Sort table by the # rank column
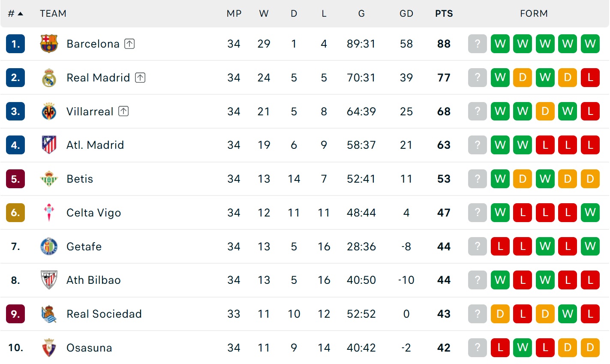This screenshot has width=610, height=364. click(15, 14)
